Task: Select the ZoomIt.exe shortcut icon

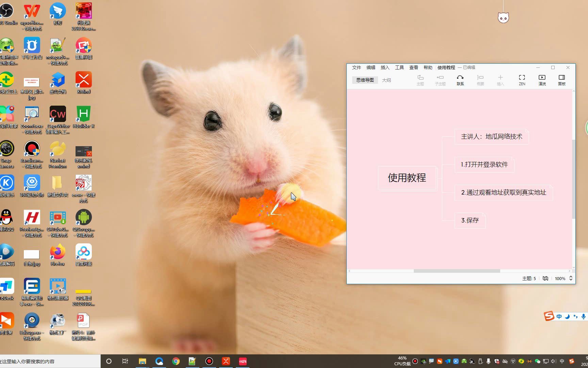Action: pyautogui.click(x=32, y=120)
